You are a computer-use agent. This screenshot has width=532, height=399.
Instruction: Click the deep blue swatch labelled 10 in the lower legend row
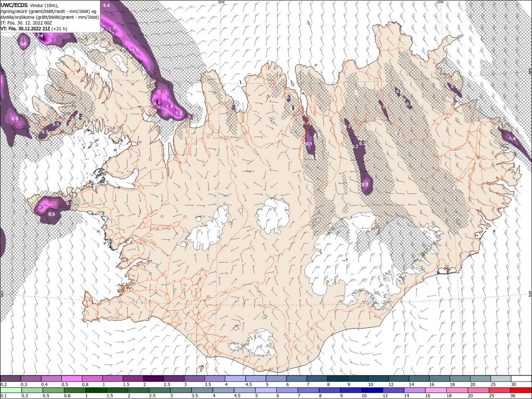point(372,390)
